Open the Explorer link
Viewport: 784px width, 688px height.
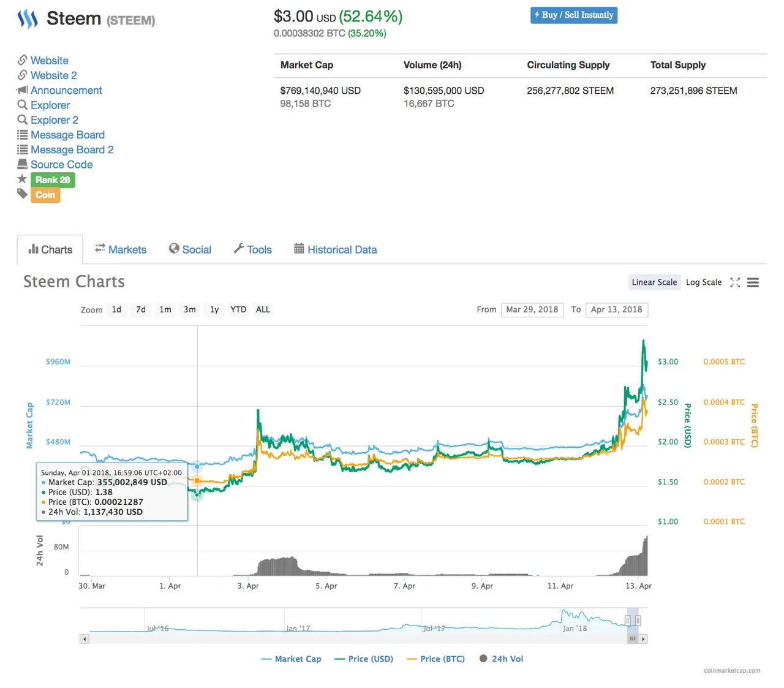click(x=50, y=105)
